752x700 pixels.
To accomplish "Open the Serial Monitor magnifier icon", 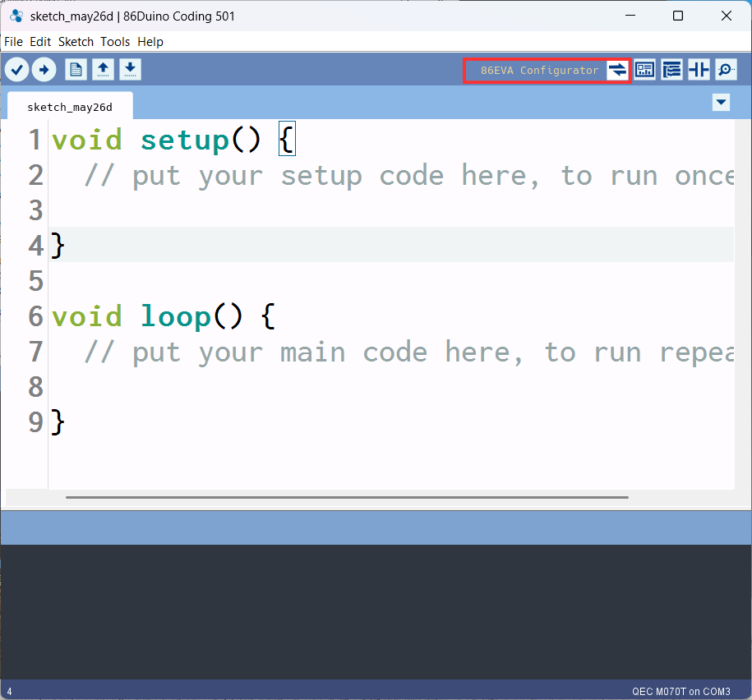I will 726,70.
